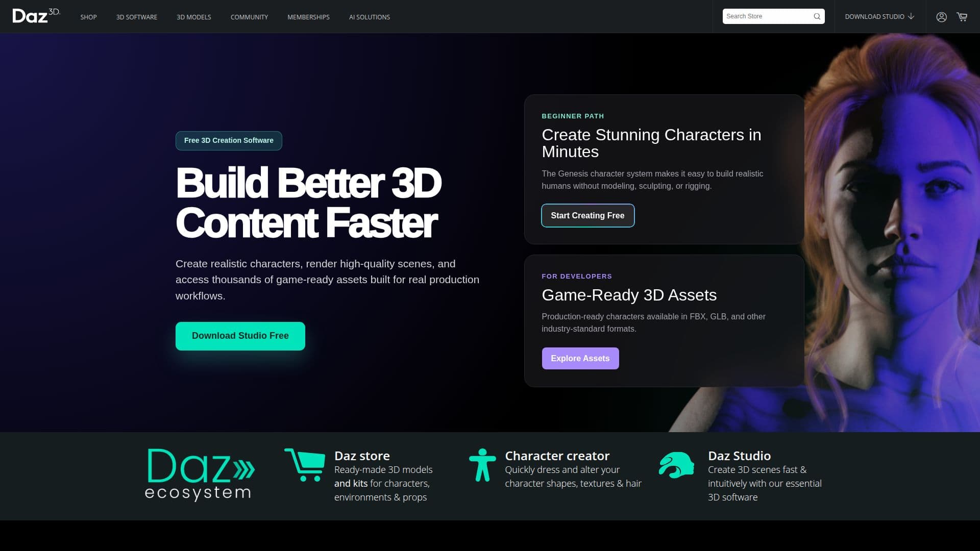Open the 3D Models menu
Screen dimensions: 980x551
[194, 17]
